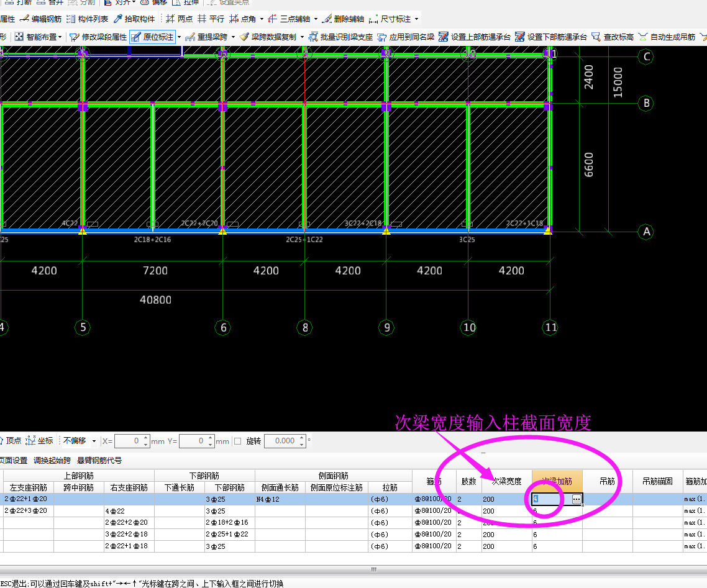
Task: Click 梁跨数据复制 span data copy tool
Action: [268, 37]
